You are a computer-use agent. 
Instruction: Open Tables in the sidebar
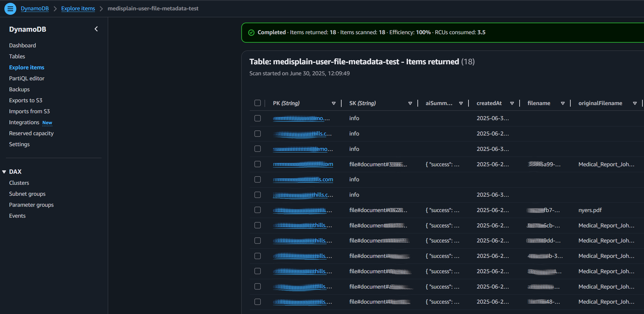click(17, 56)
